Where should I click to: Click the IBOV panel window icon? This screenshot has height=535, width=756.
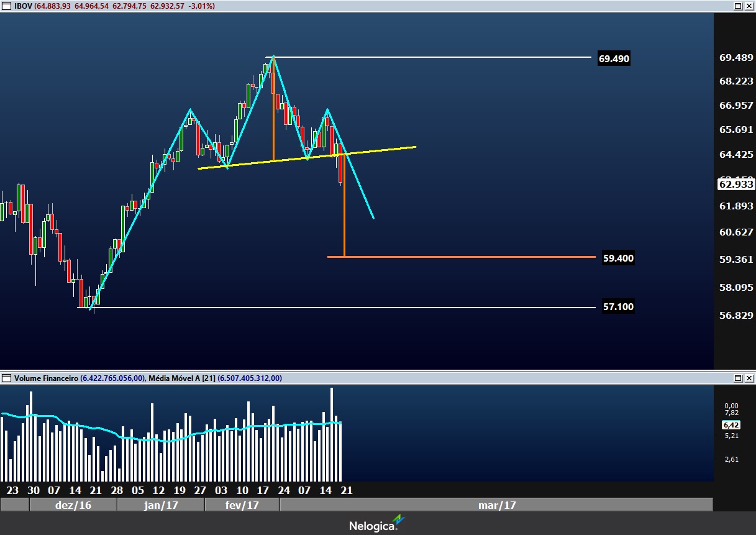6,6
